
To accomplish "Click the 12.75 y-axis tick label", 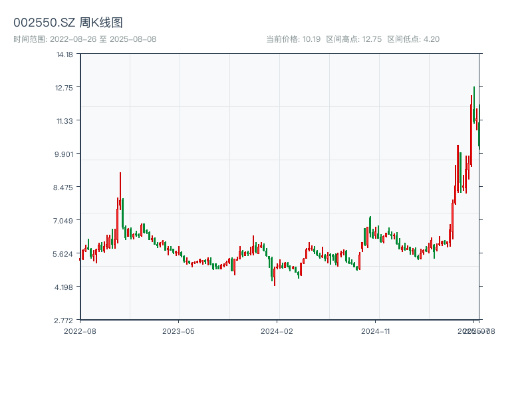I will pos(65,88).
